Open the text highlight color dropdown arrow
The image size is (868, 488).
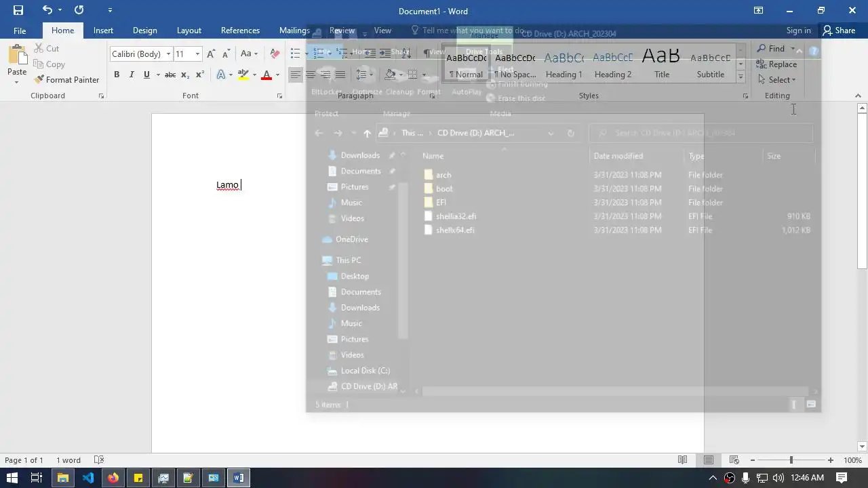(x=254, y=75)
